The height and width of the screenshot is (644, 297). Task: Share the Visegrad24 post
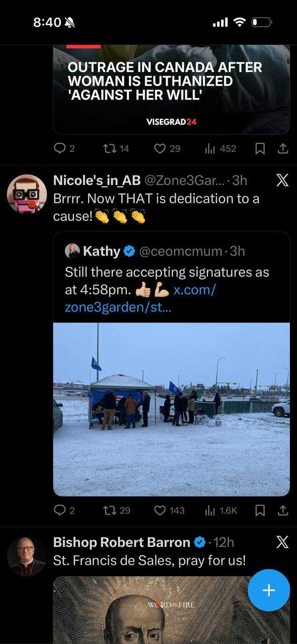[283, 148]
